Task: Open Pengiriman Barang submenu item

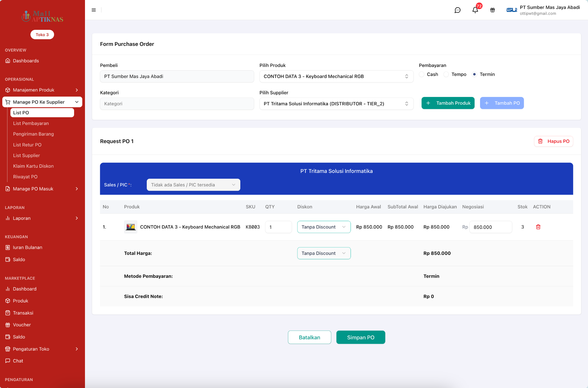Action: [x=33, y=134]
